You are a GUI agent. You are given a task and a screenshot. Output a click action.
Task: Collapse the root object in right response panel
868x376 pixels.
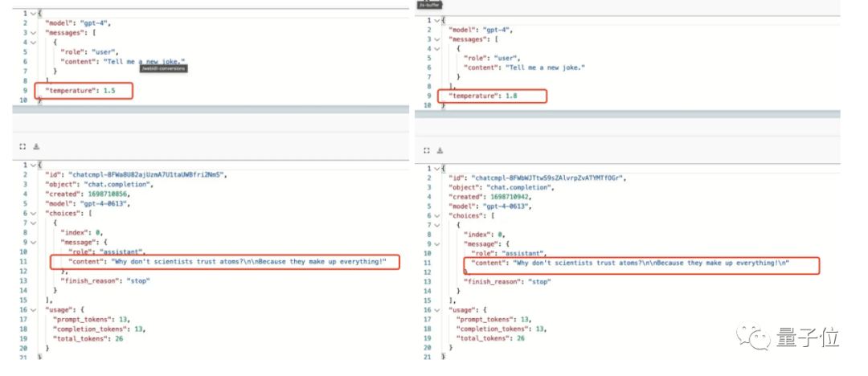436,168
